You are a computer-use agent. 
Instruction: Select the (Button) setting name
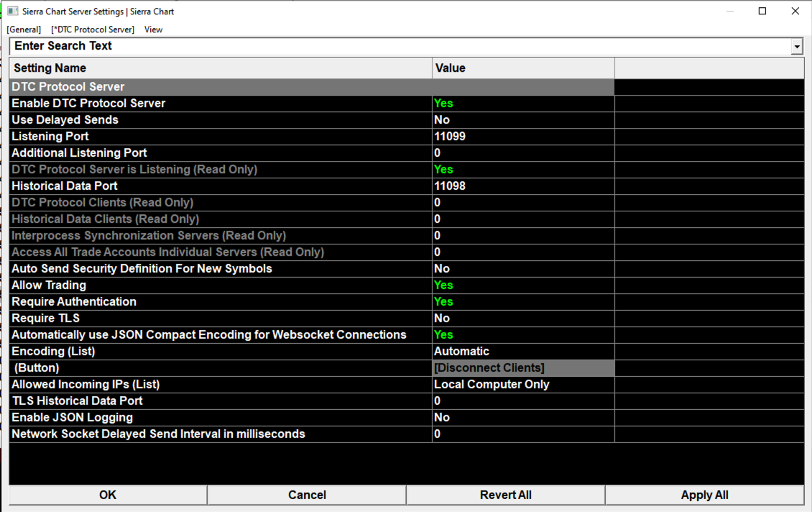tap(36, 368)
